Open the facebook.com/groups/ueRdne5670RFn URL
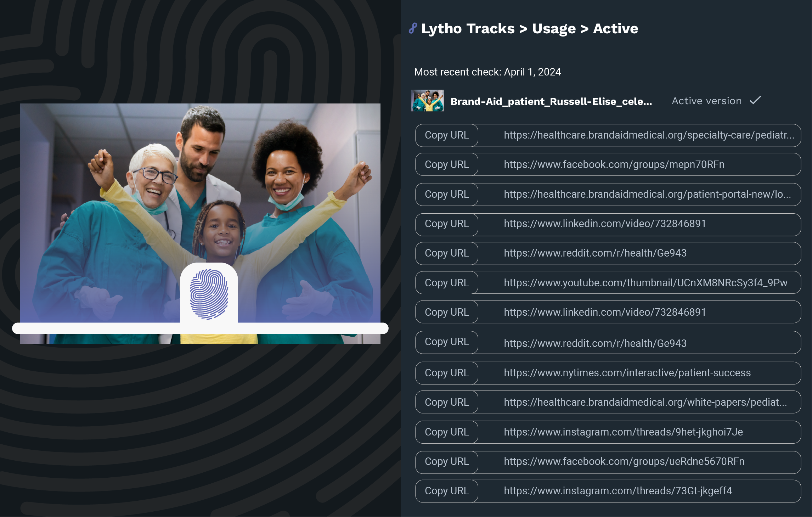 point(624,461)
